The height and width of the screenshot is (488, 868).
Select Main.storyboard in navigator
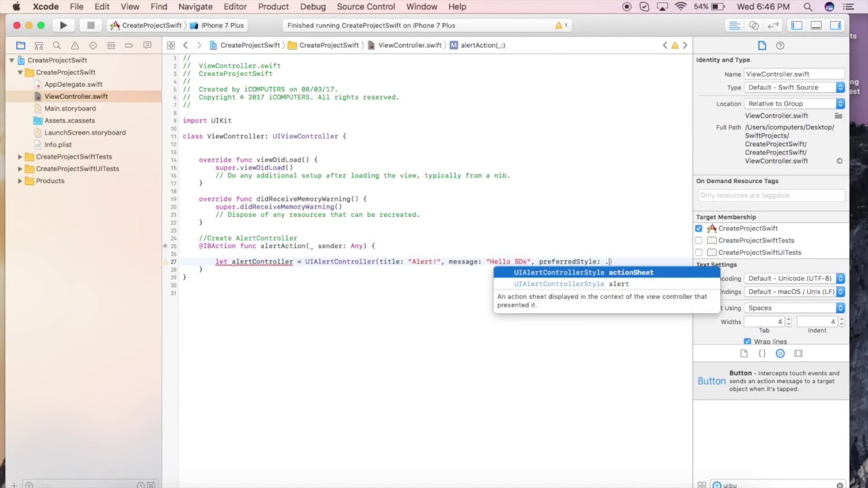click(x=70, y=108)
